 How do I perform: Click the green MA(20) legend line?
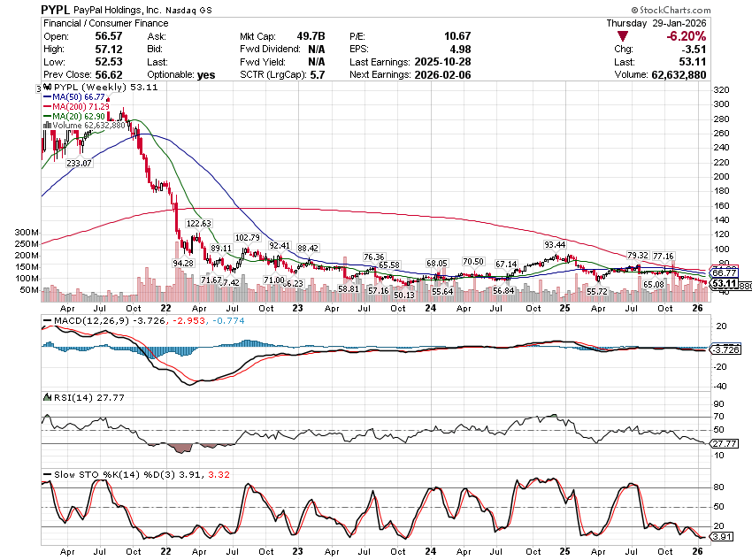point(47,116)
